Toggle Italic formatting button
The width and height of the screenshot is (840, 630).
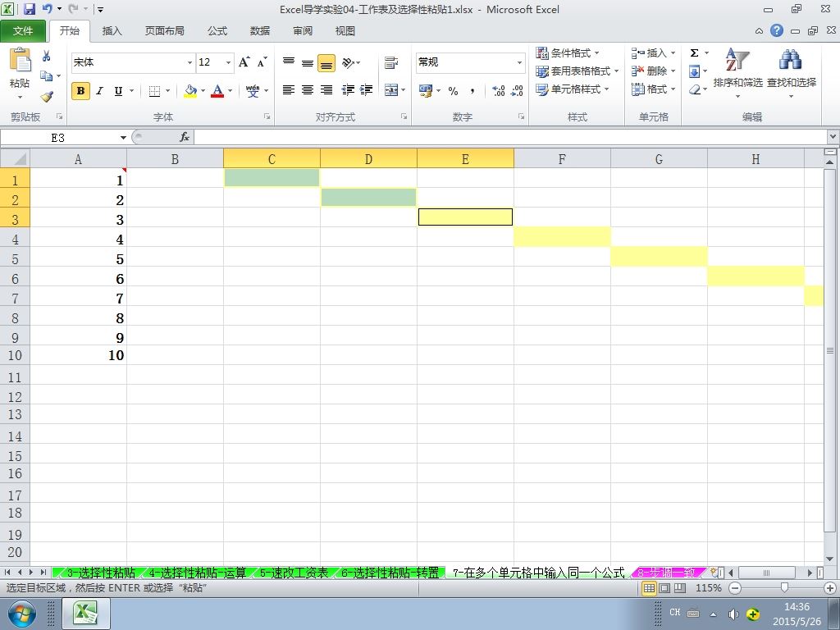pos(99,91)
